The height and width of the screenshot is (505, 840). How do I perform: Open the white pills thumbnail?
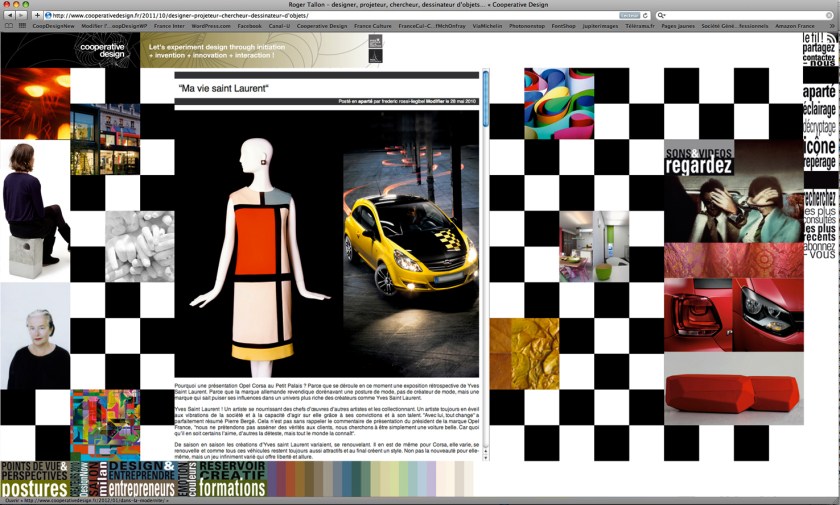click(140, 246)
